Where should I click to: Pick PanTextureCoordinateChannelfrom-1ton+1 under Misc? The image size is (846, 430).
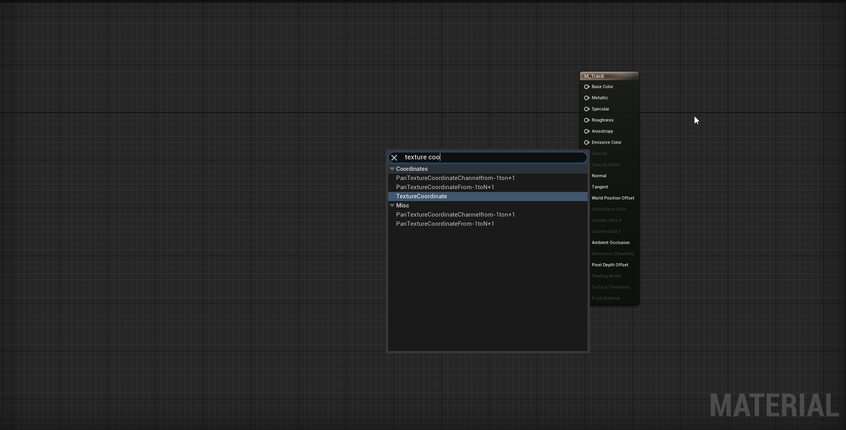[x=455, y=214]
